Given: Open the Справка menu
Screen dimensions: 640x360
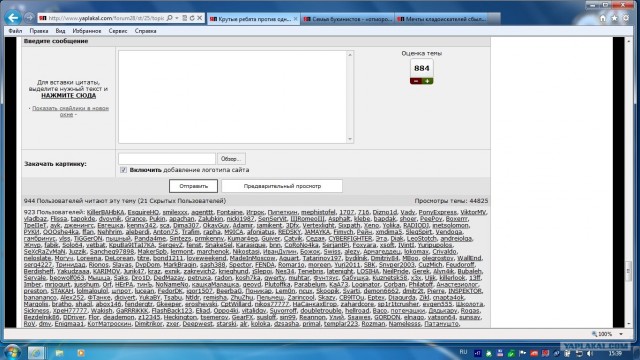Looking at the screenshot, I should (145, 31).
